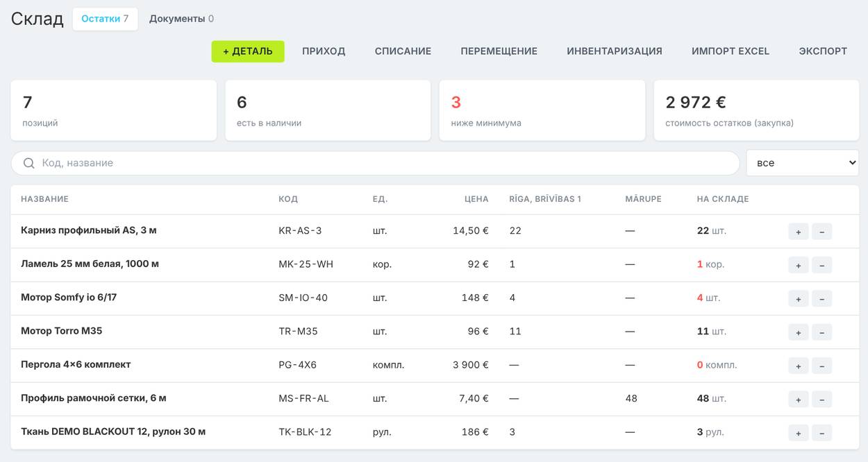Open the 'все' filter dropdown
This screenshot has width=868, height=462.
(803, 163)
